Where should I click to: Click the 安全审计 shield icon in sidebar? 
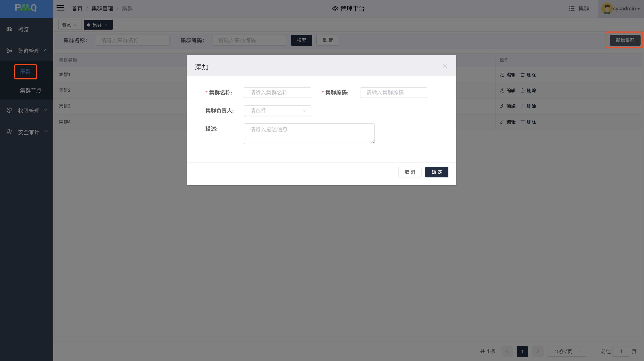pyautogui.click(x=9, y=132)
